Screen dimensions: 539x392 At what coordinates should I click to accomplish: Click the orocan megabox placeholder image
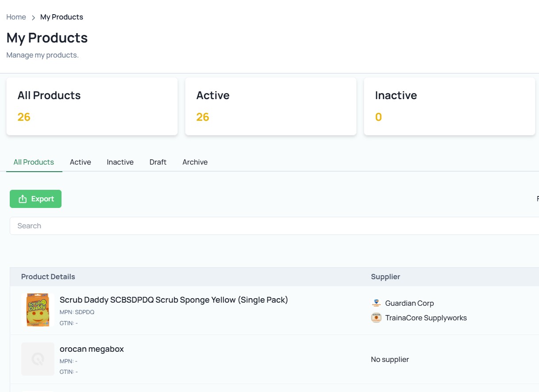click(38, 359)
